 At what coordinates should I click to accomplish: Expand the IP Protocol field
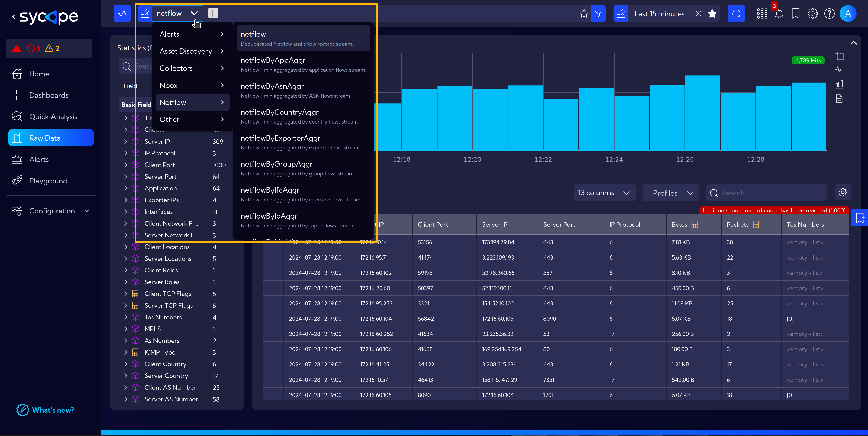click(x=126, y=153)
